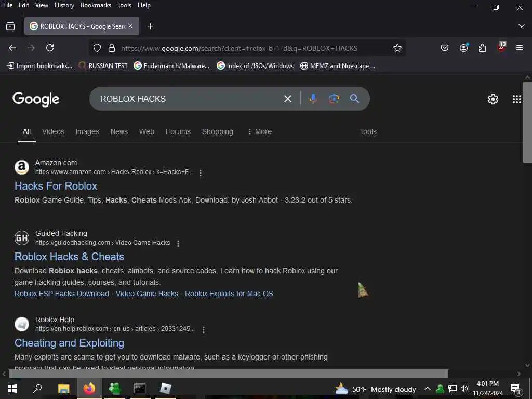
Task: Open options dots beside Guided Hacking result
Action: [x=178, y=243]
